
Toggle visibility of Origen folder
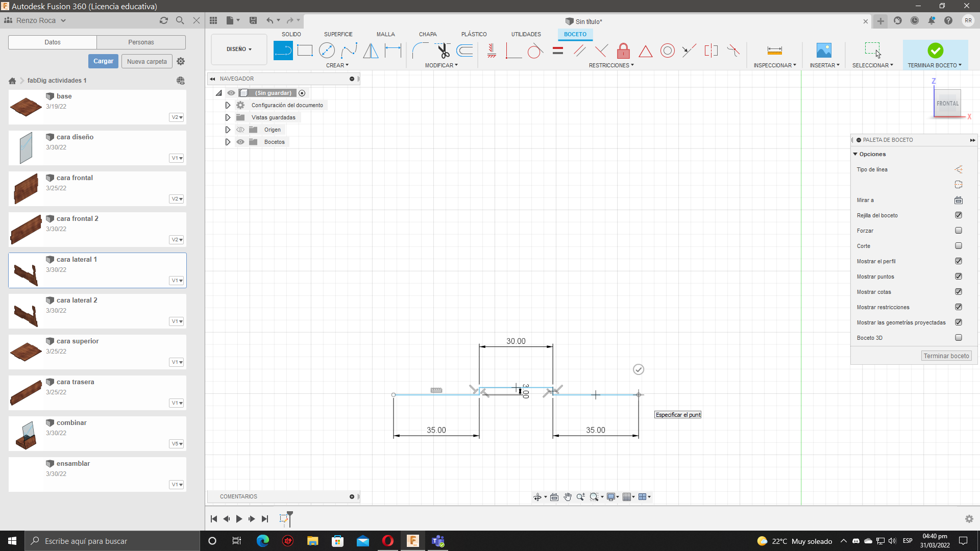point(240,130)
